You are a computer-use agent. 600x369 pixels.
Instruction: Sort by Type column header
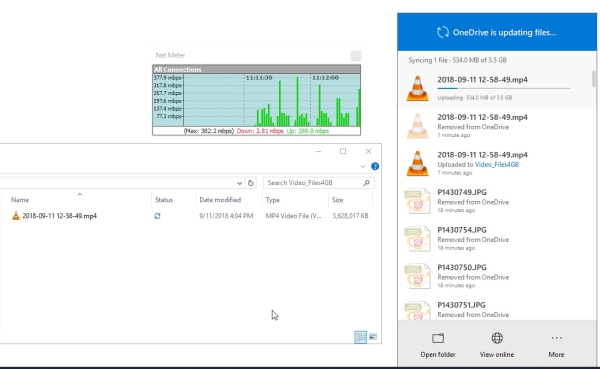[272, 200]
